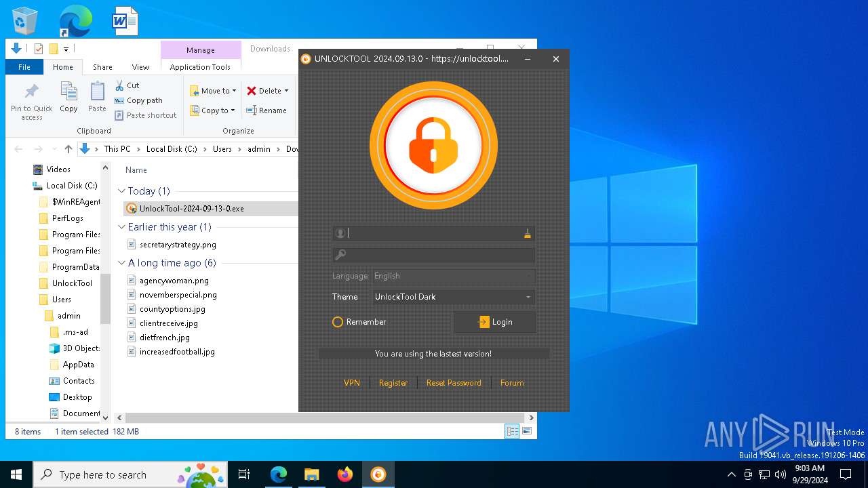Collapse the A long time ago (6) group

coord(122,263)
